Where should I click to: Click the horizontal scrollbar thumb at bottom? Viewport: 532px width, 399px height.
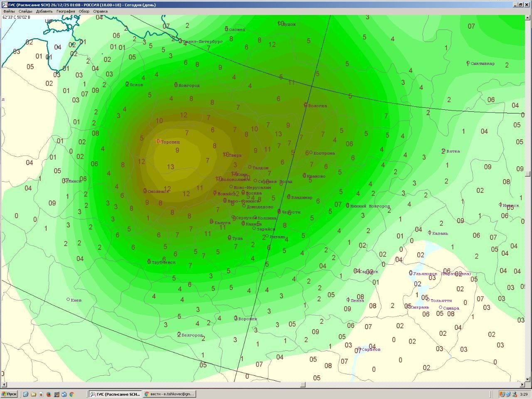(x=303, y=384)
